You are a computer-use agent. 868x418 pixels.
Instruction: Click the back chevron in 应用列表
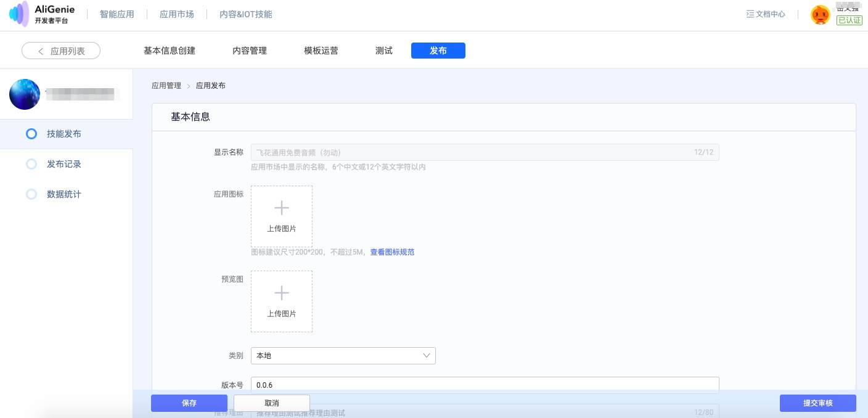[x=41, y=51]
